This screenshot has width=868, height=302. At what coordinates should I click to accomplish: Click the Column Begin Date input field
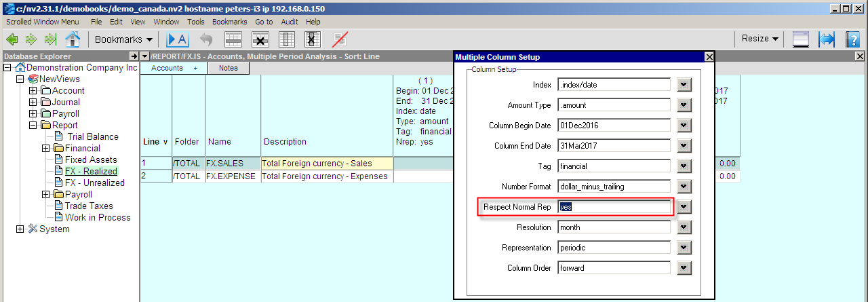point(614,126)
